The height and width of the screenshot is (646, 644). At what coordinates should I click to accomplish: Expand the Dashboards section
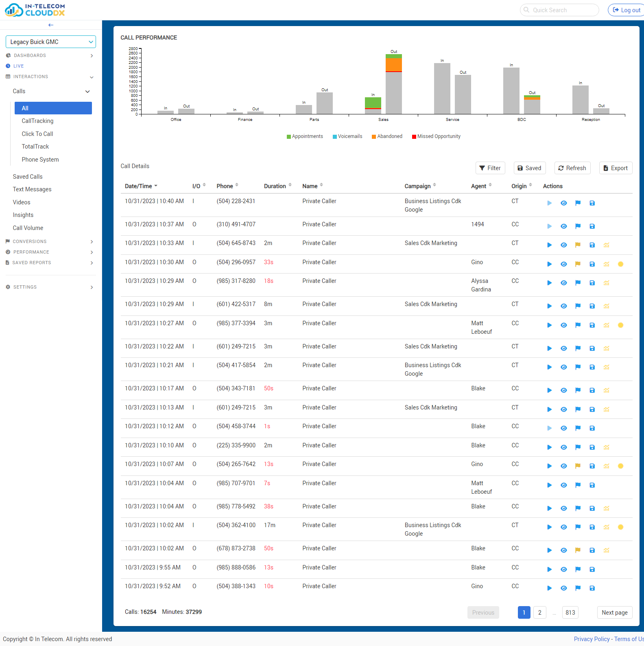point(50,55)
